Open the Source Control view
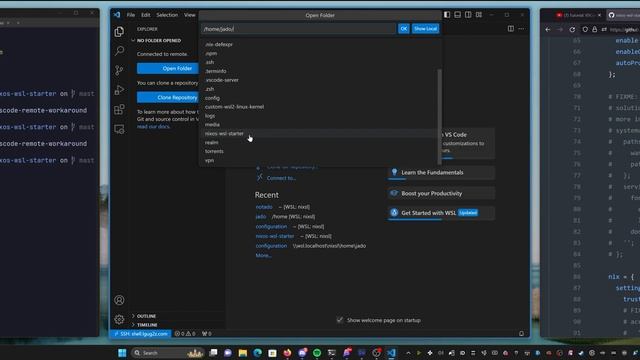Screen dimensions: 640x360 (119, 70)
